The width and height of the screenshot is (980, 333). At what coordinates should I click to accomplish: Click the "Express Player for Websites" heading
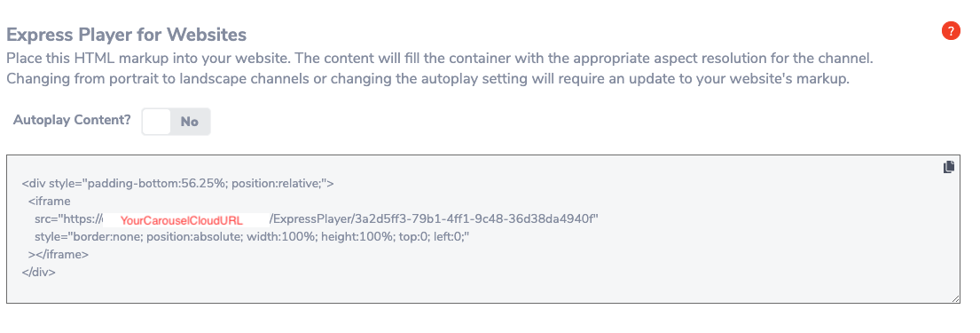click(x=126, y=34)
